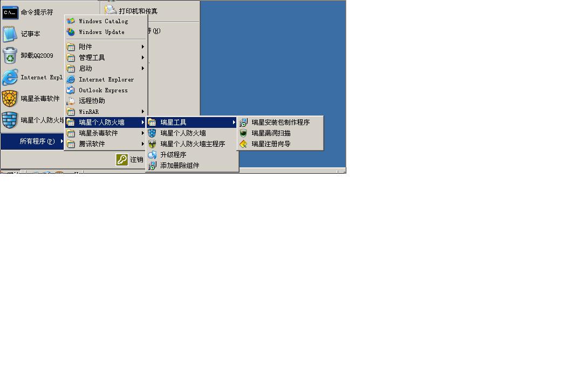This screenshot has width=588, height=382.
Task: Click the 远程协助 icon
Action: click(71, 101)
